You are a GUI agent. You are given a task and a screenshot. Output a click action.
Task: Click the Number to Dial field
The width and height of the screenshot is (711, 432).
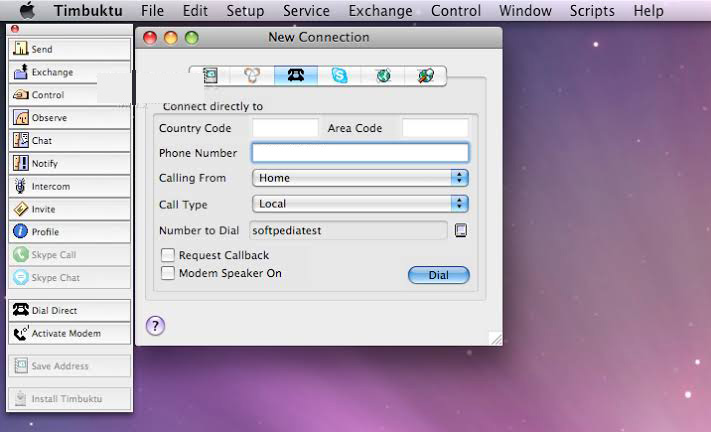[x=348, y=230]
